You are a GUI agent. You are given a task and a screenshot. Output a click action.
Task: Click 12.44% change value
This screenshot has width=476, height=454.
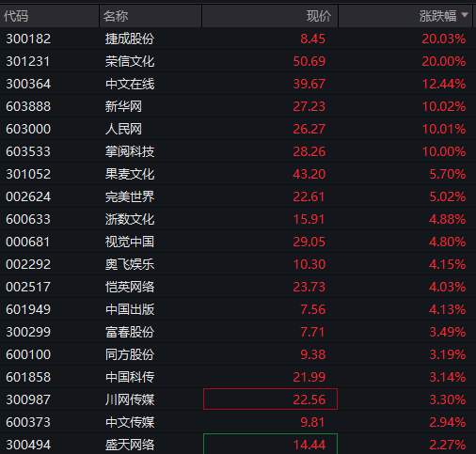click(444, 84)
